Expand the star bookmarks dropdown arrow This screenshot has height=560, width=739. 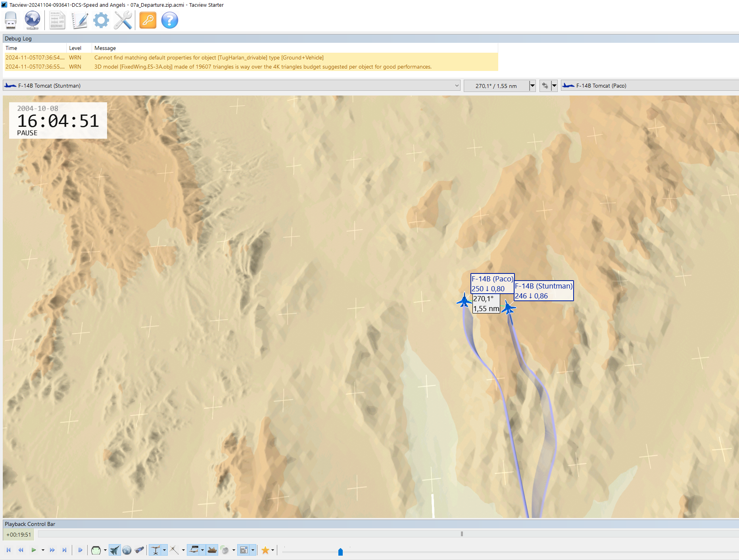click(273, 550)
